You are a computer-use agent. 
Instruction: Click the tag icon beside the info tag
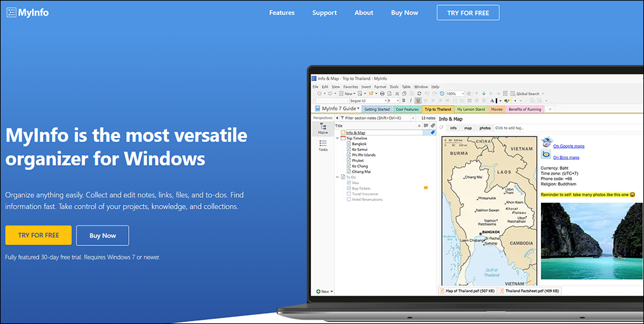(x=442, y=128)
